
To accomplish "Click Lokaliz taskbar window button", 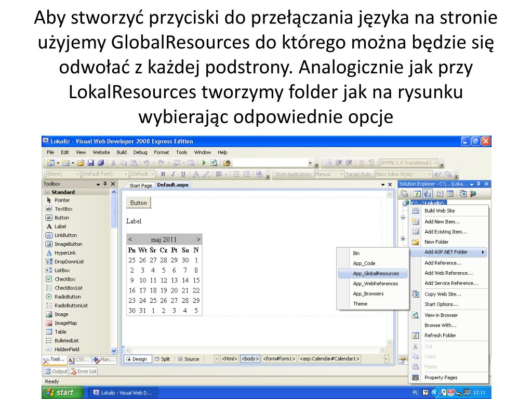I will 123,393.
